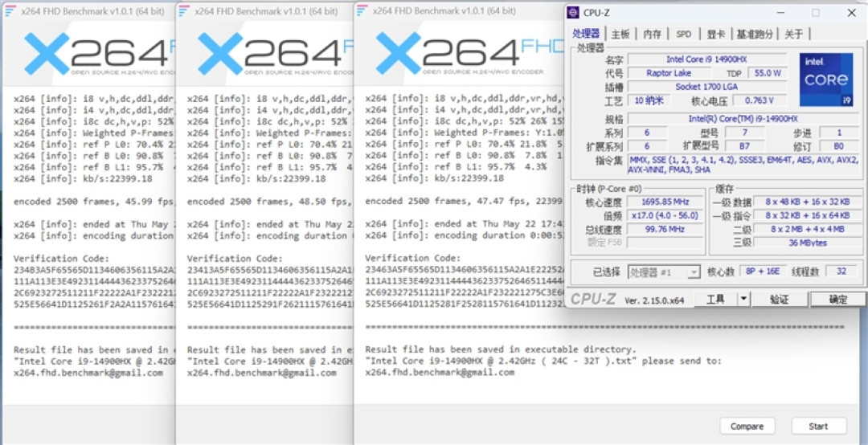Minimize the CPU-Z window

tap(780, 13)
